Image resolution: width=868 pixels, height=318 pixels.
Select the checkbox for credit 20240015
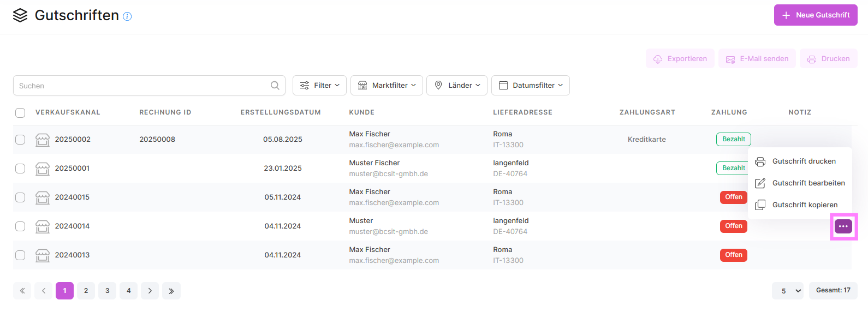[x=20, y=197]
